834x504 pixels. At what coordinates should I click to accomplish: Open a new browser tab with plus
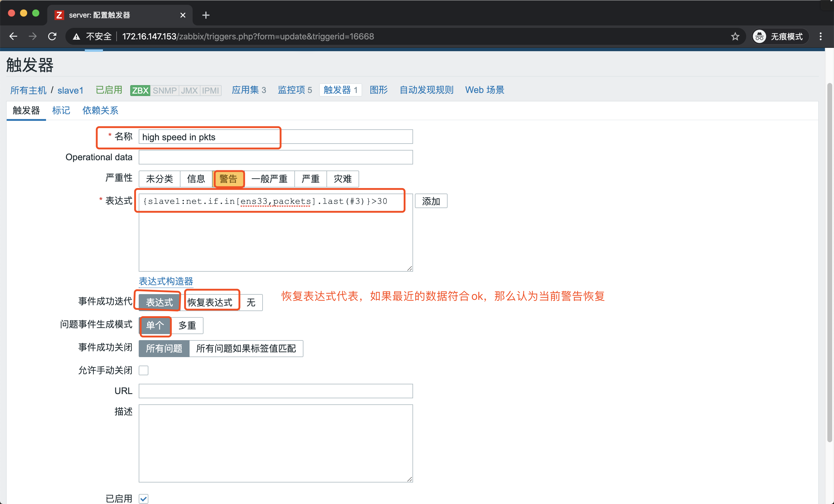(205, 15)
